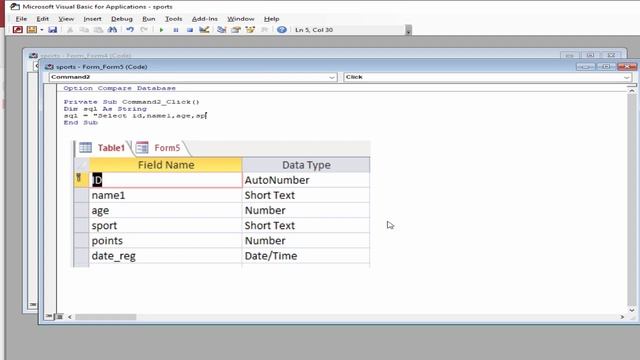Run the Sub with the green play icon
640x360 pixels.
[x=162, y=30]
